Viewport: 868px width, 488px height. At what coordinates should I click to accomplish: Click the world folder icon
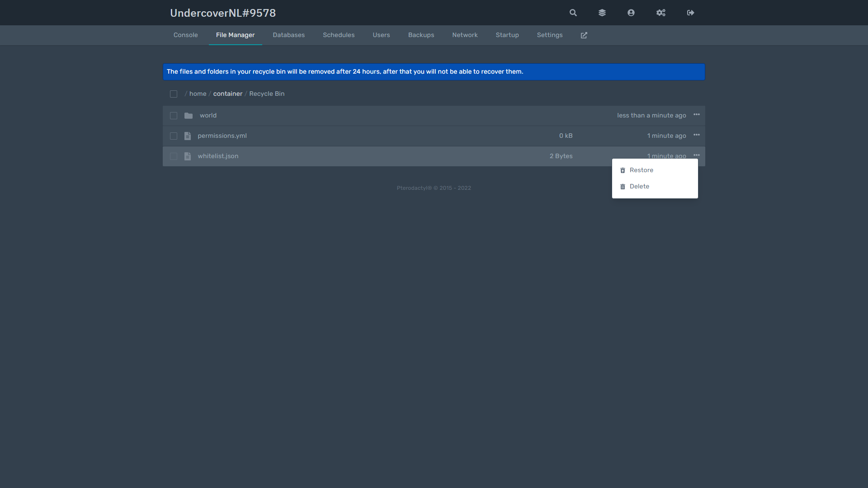[189, 116]
